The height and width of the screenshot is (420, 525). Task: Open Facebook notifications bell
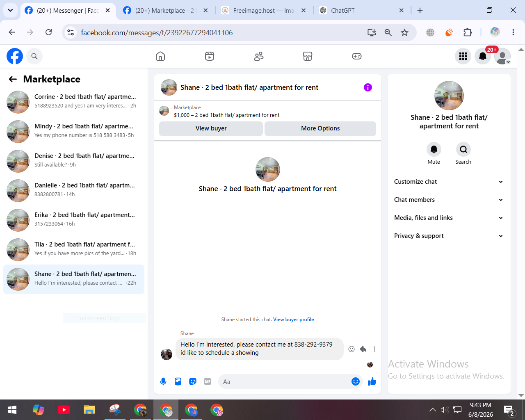tap(483, 56)
